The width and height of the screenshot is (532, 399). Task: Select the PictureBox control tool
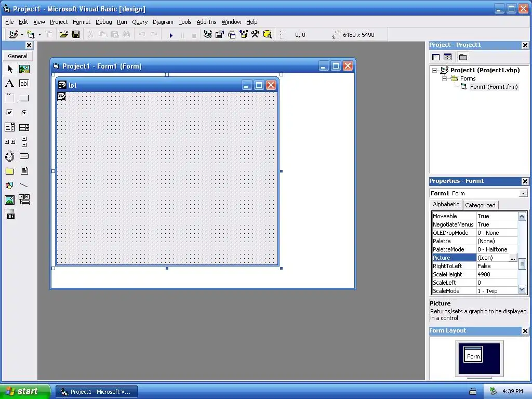(24, 69)
